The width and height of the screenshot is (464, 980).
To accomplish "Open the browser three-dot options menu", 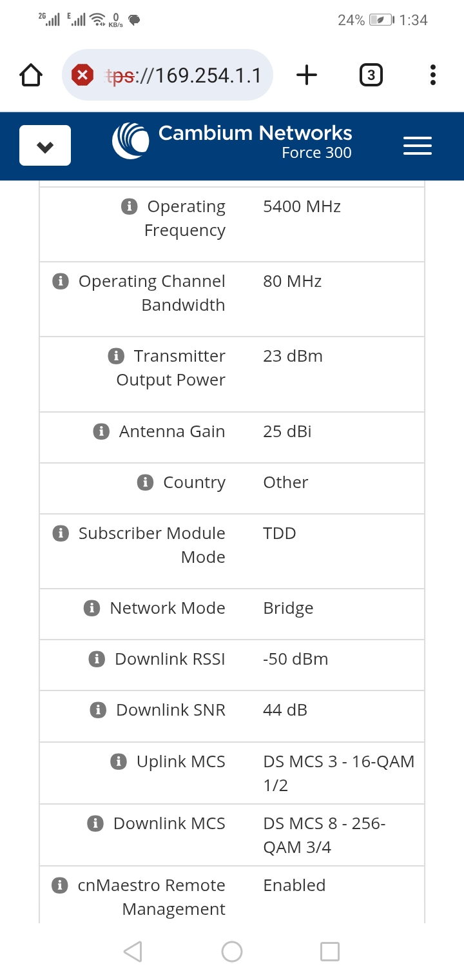I will coord(432,75).
